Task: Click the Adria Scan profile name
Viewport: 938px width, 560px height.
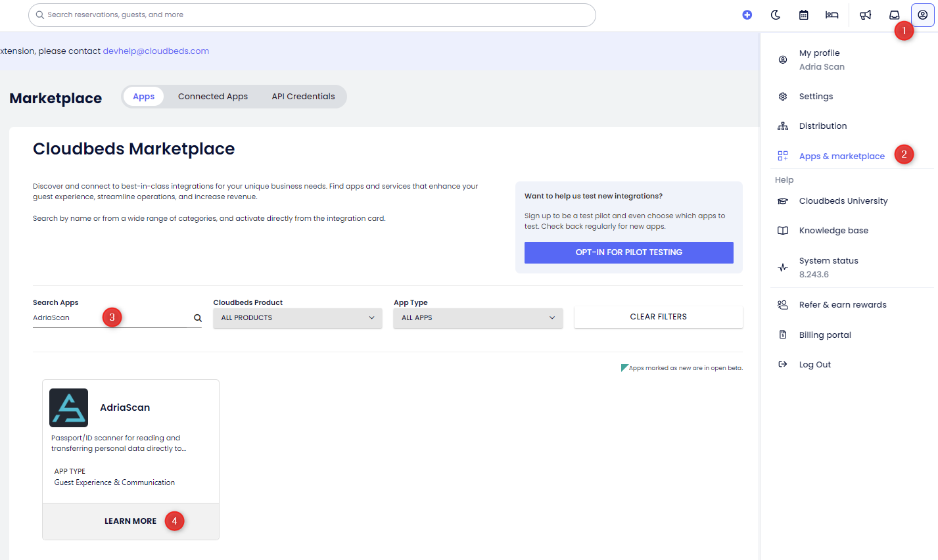Action: click(x=822, y=67)
